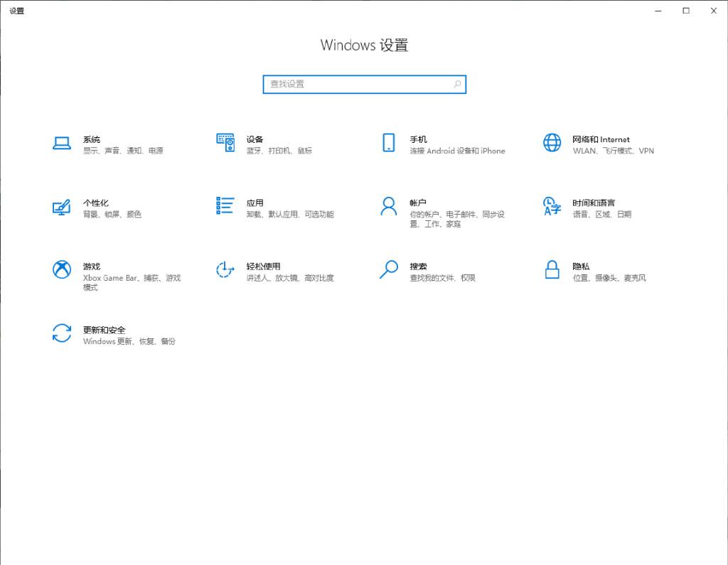The image size is (728, 565).
Task: Open the 帐户 person icon
Action: (389, 206)
